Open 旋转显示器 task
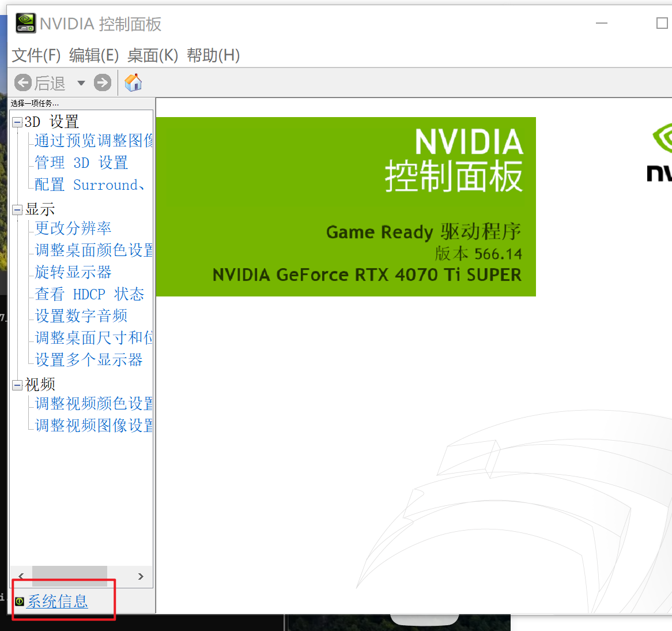Screen dimensions: 672x631 73,272
